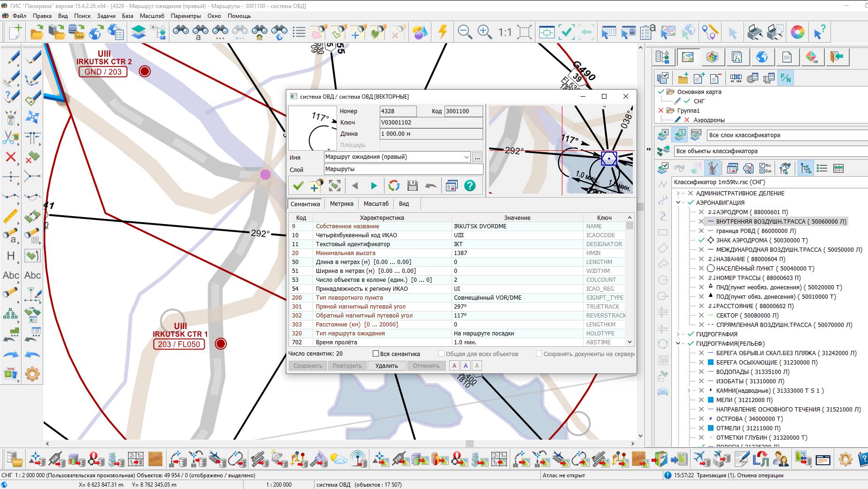Click the FN icon in right panel
This screenshot has height=489, width=868.
pos(785,78)
